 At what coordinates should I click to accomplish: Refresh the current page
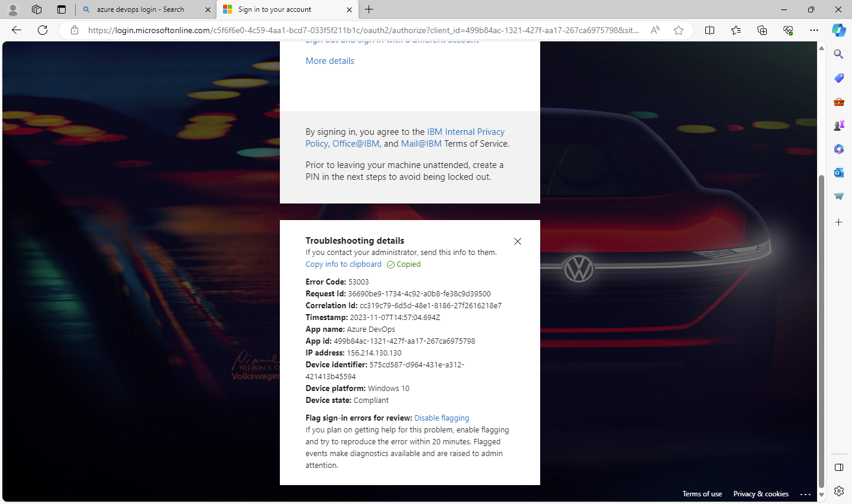[x=43, y=30]
